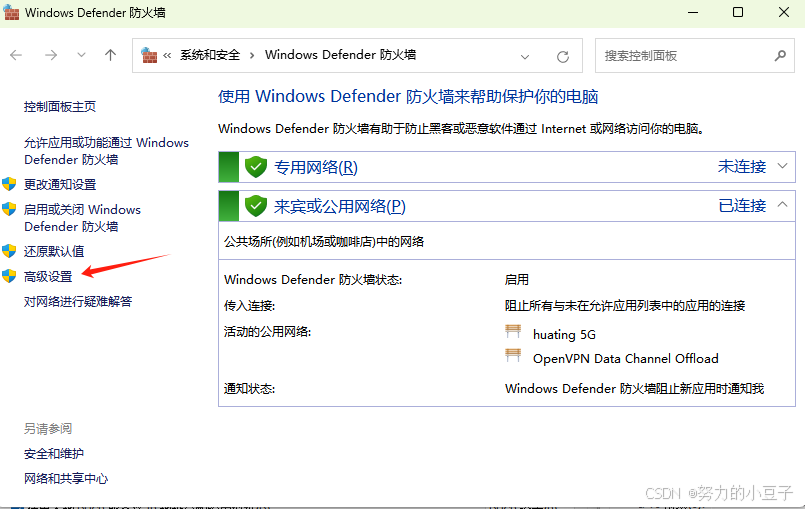Open 高级设置 link
The image size is (805, 509).
(x=48, y=276)
